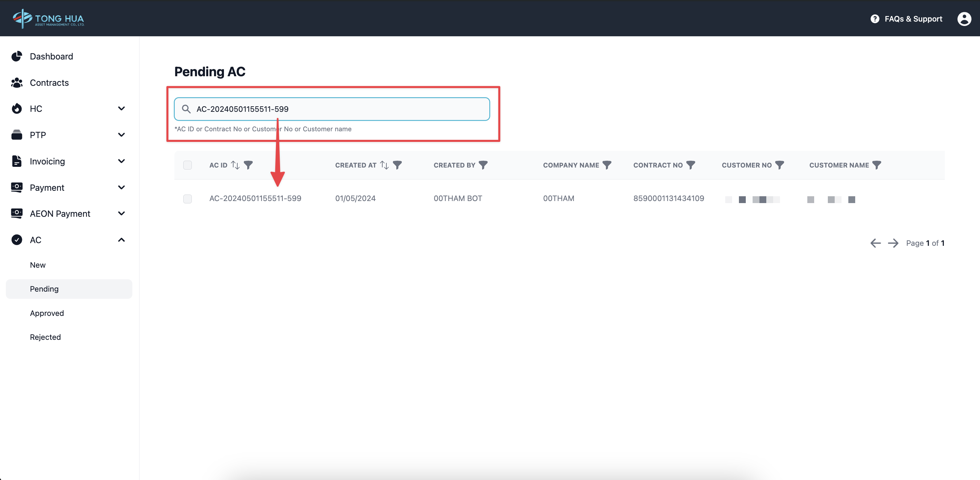Open the user account avatar icon
The image size is (980, 480).
click(x=964, y=19)
